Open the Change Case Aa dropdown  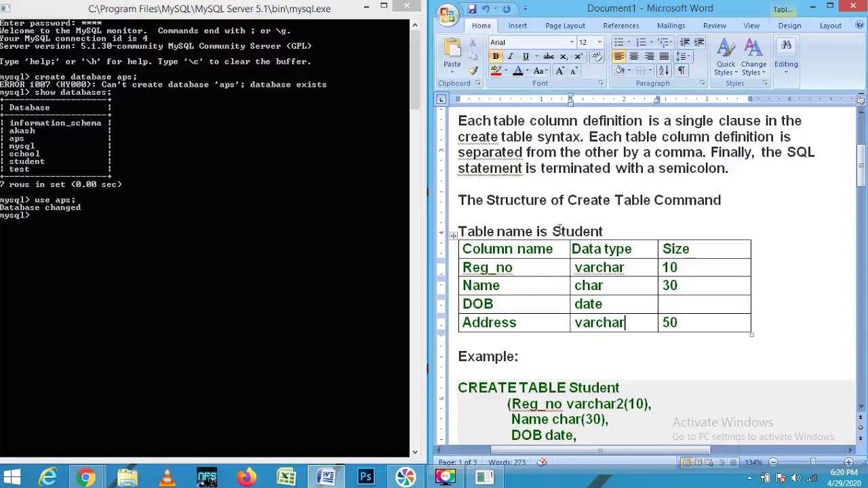pyautogui.click(x=540, y=70)
